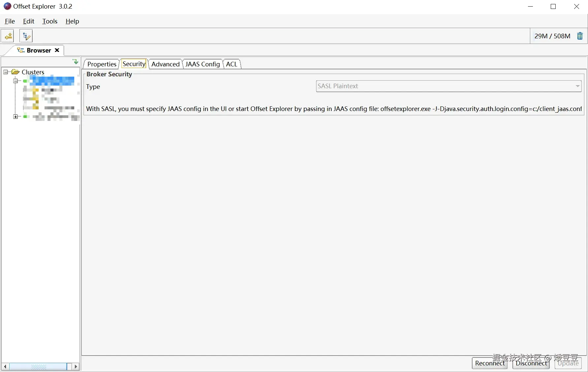
Task: Click the Offset Explorer app icon in title bar
Action: (7, 6)
